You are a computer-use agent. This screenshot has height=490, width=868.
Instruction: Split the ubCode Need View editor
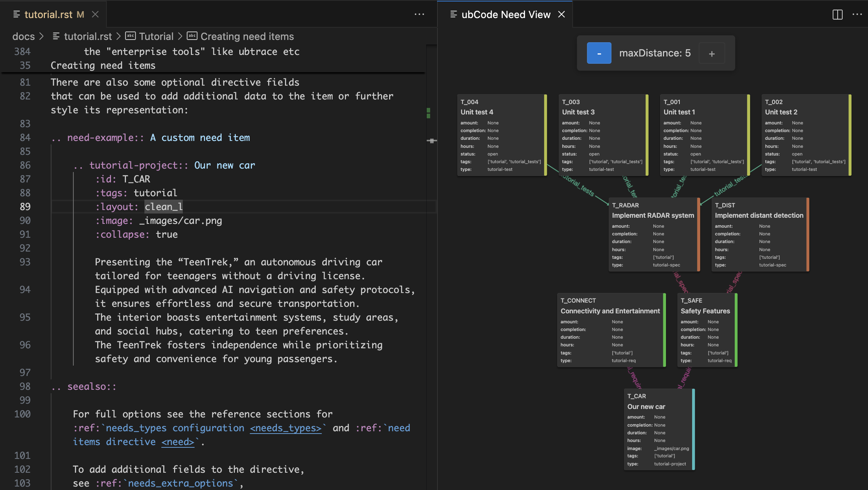tap(837, 14)
